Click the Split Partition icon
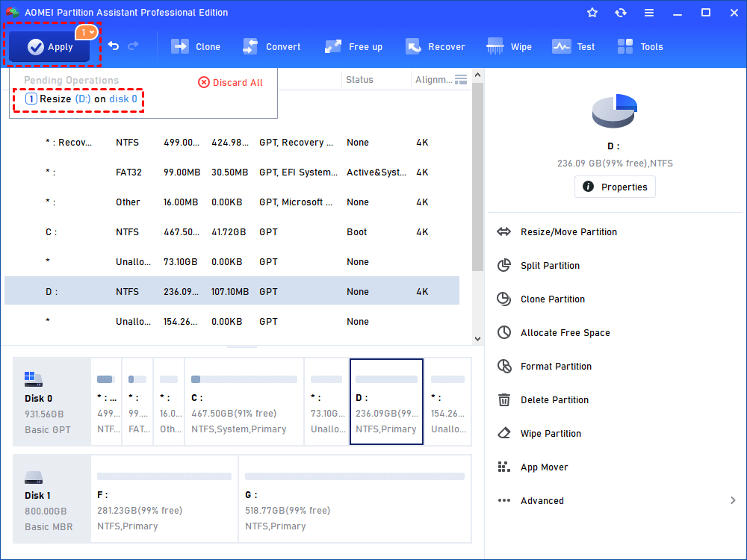The image size is (747, 560). point(503,265)
